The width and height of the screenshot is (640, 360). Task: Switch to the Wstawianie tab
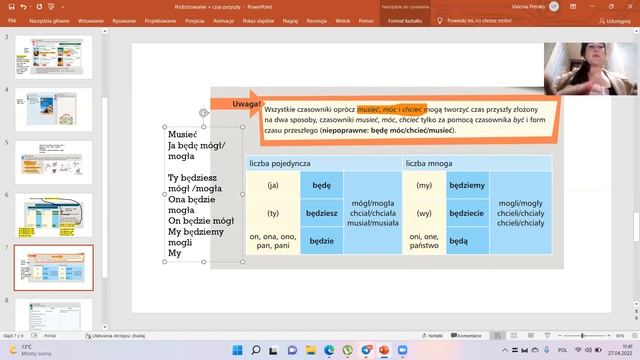tap(91, 20)
